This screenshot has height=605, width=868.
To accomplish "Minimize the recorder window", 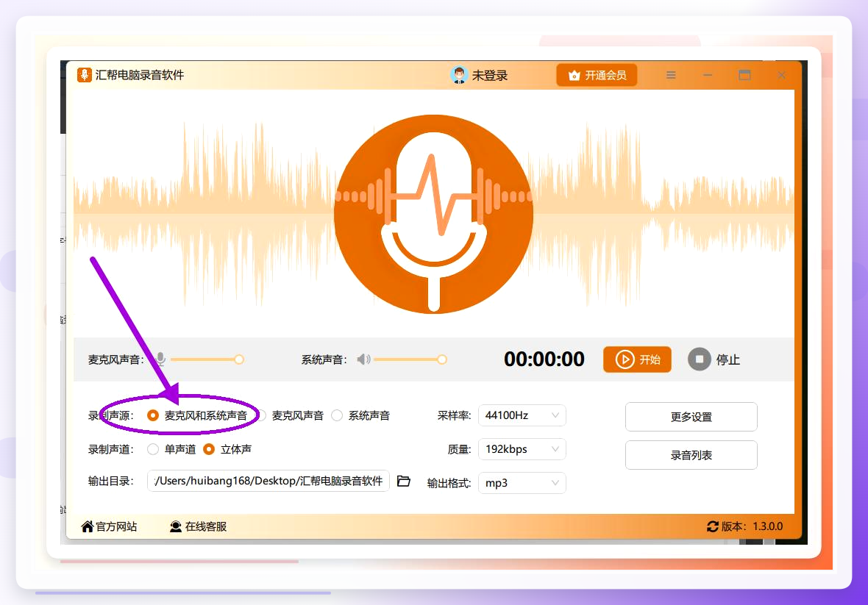I will (x=708, y=75).
